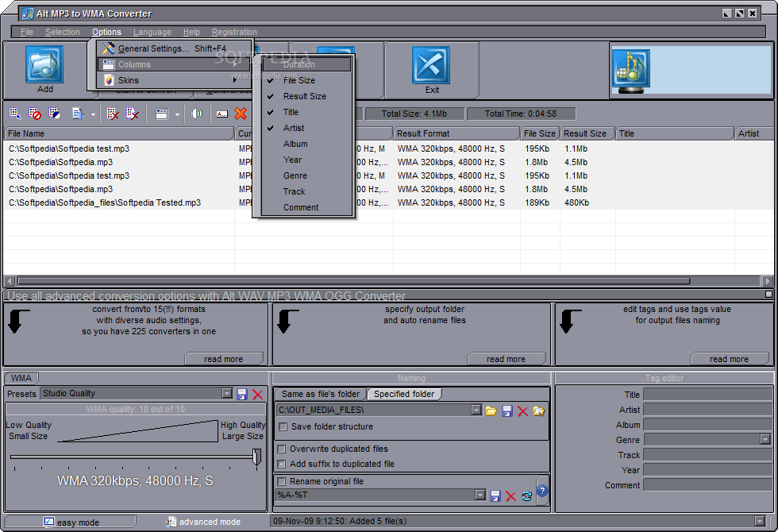Click the speaker play sound icon

coord(197,114)
